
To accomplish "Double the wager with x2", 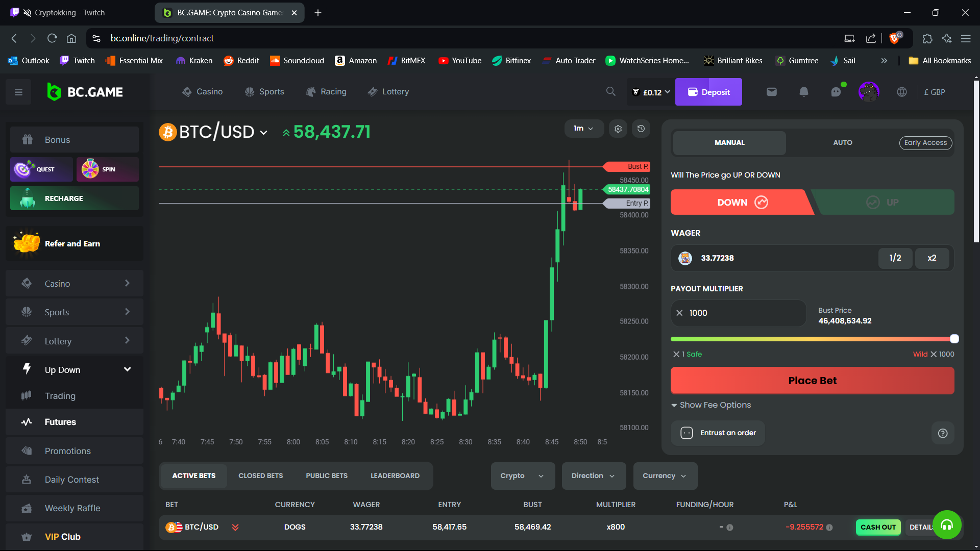I will point(932,258).
